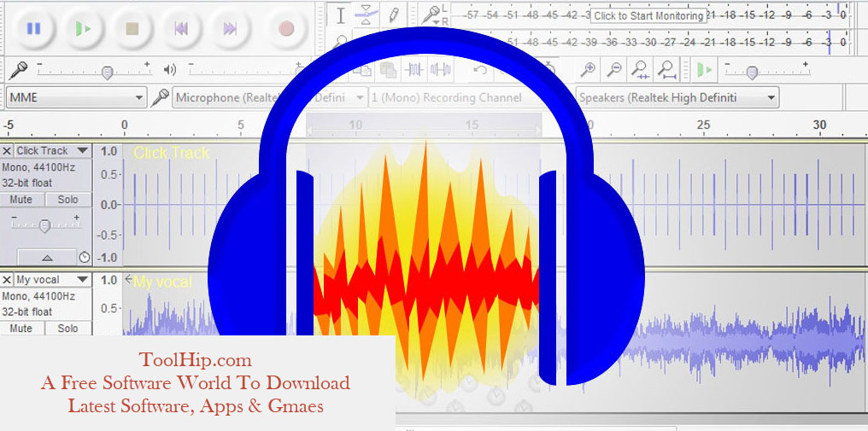
Task: Zoom out on the waveform
Action: (614, 70)
